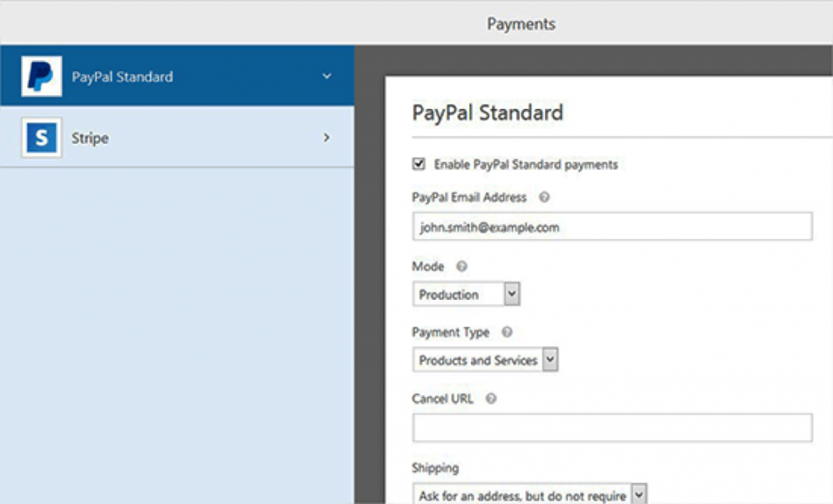Select PayPal Standard in the payments sidebar
Image resolution: width=833 pixels, height=504 pixels.
tap(177, 76)
